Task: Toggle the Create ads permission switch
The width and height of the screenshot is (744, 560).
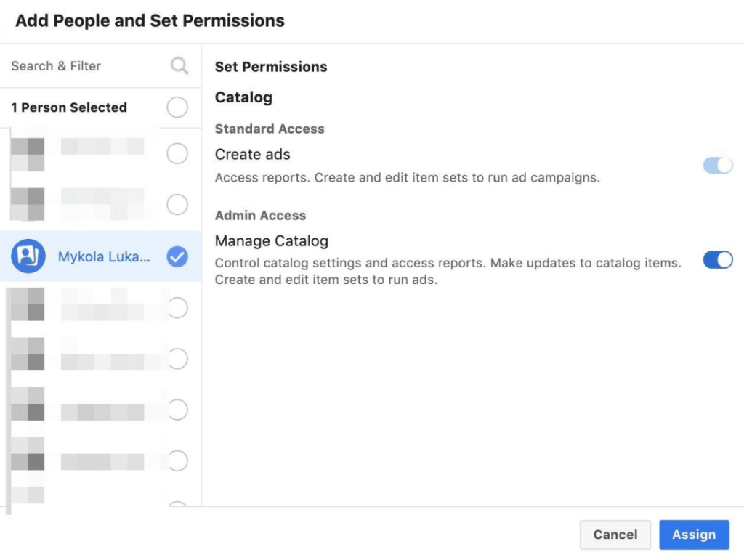Action: [x=718, y=166]
